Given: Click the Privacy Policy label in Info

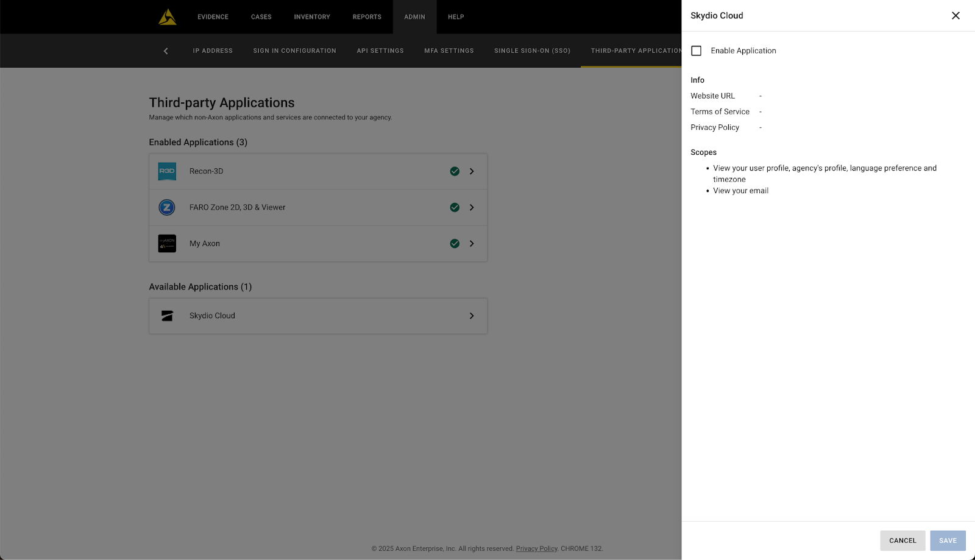Looking at the screenshot, I should (715, 127).
